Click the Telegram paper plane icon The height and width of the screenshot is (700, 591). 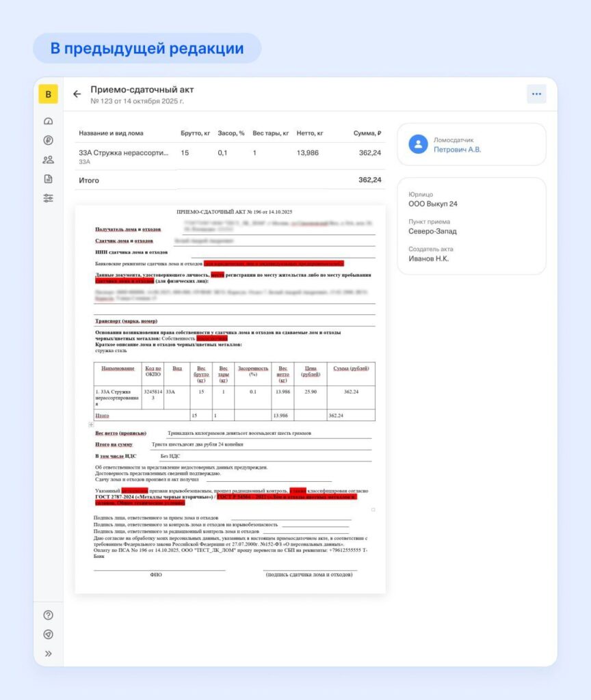[x=48, y=634]
